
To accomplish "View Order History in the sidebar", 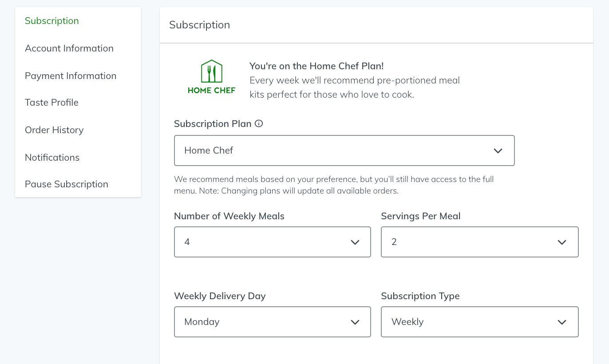I will point(54,130).
